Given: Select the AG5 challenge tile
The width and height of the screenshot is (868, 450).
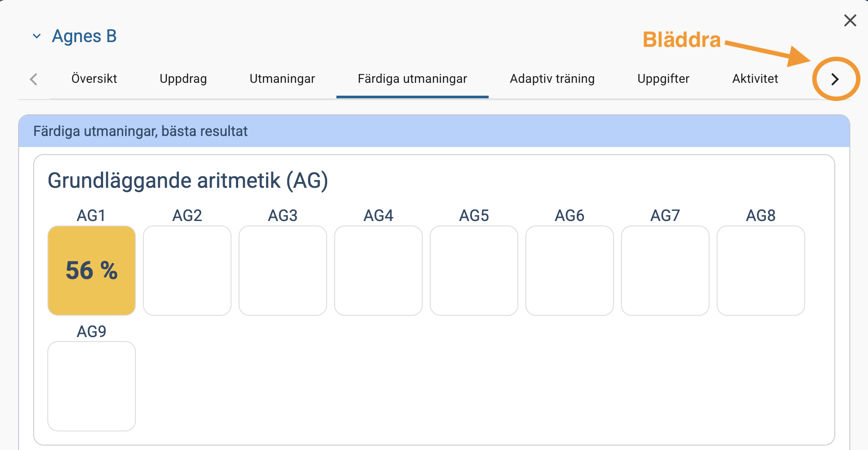Looking at the screenshot, I should [474, 271].
